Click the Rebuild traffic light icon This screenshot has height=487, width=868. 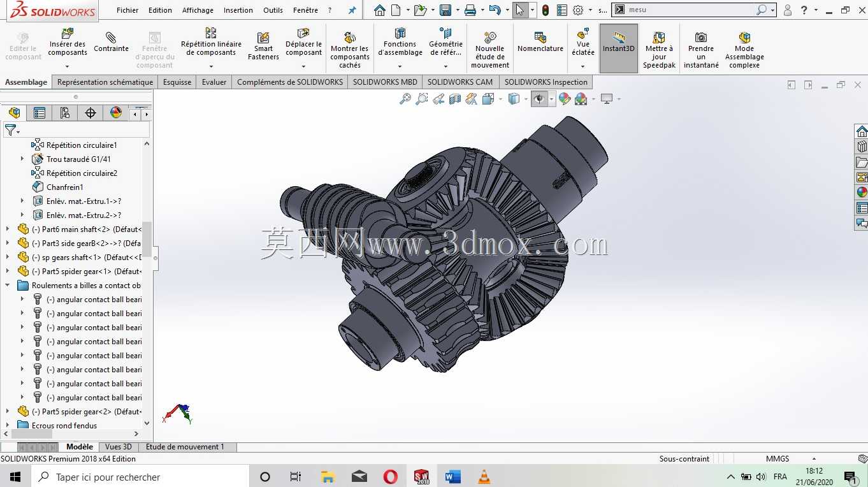pyautogui.click(x=546, y=10)
